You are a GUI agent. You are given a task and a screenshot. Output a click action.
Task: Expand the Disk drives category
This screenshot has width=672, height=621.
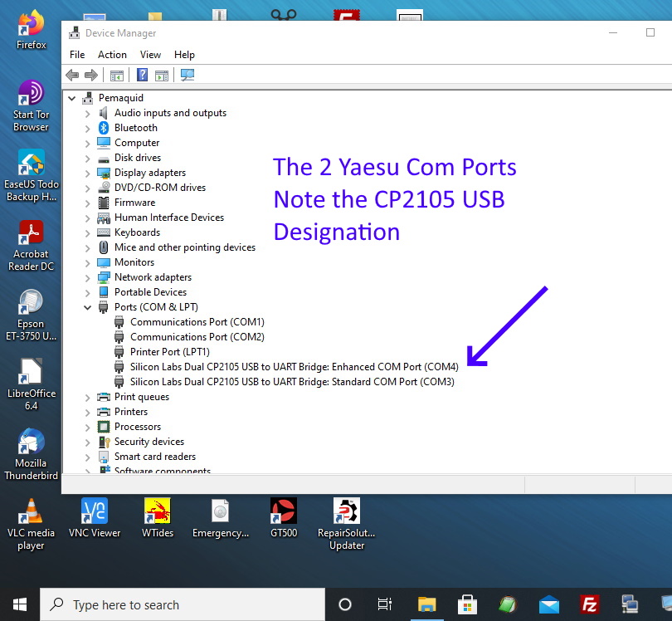tap(88, 158)
